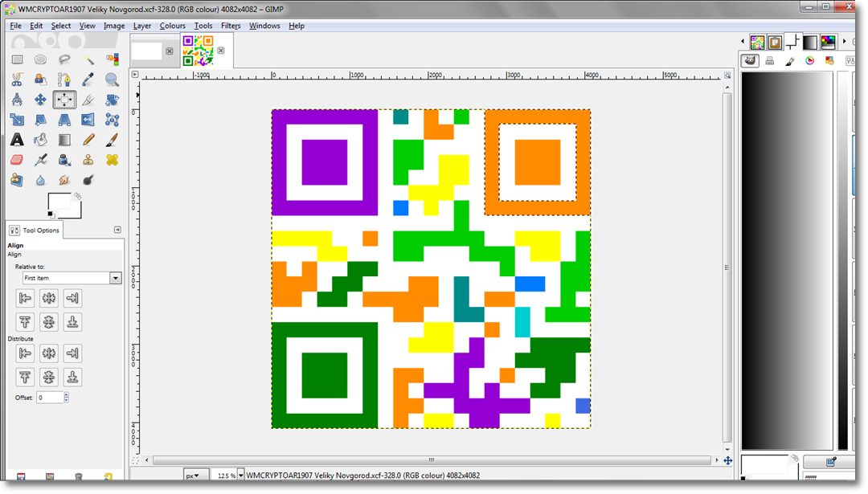The image size is (868, 494).
Task: Select the Dodge/Burn tool
Action: (x=88, y=180)
